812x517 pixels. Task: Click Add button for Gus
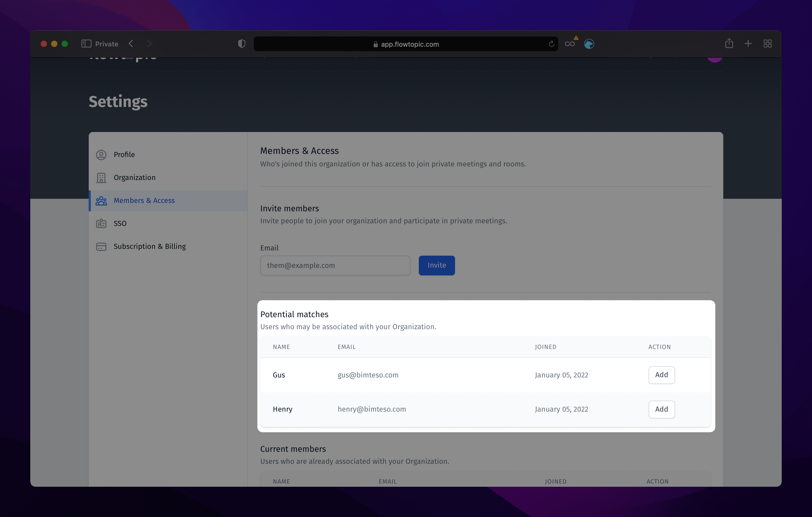(661, 374)
